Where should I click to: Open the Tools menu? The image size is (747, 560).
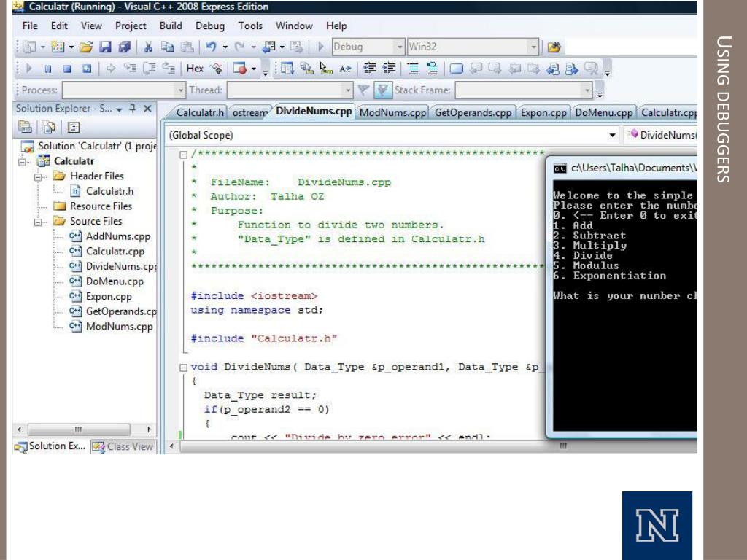pos(250,26)
